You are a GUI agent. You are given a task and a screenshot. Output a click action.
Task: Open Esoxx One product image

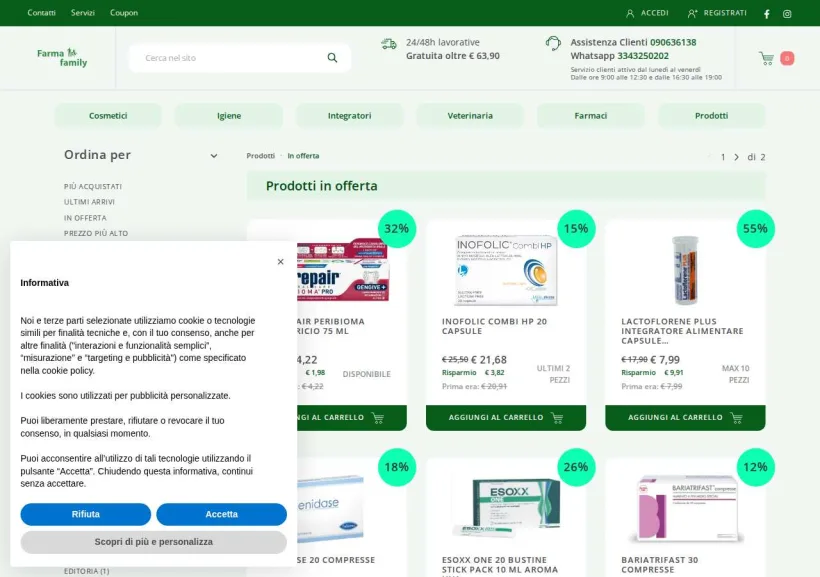(506, 507)
